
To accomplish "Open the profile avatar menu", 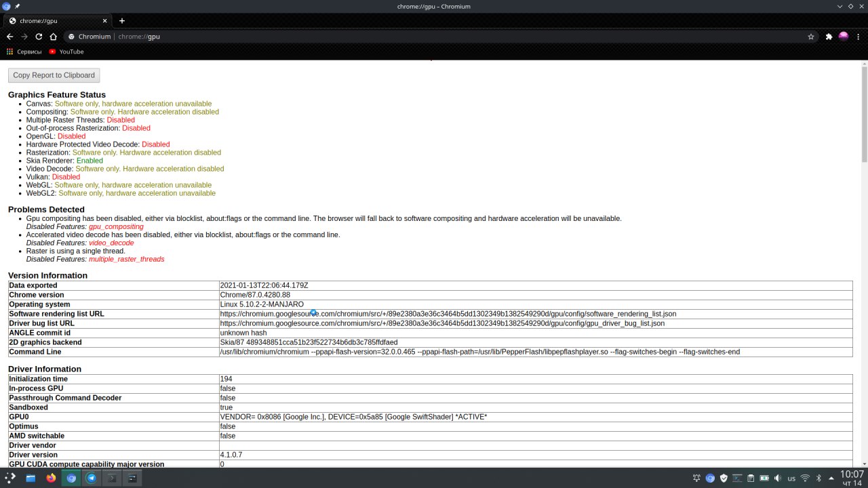I will pos(844,37).
